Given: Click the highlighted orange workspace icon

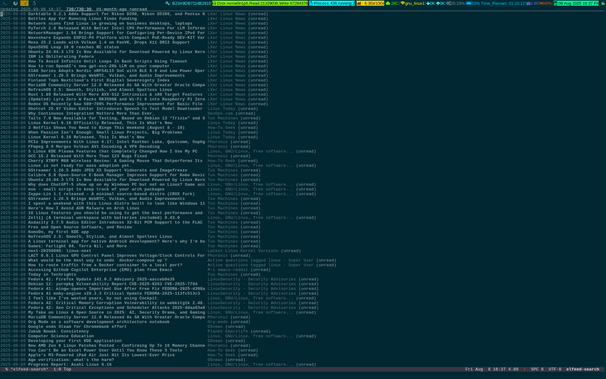Looking at the screenshot, I should pyautogui.click(x=24, y=3).
